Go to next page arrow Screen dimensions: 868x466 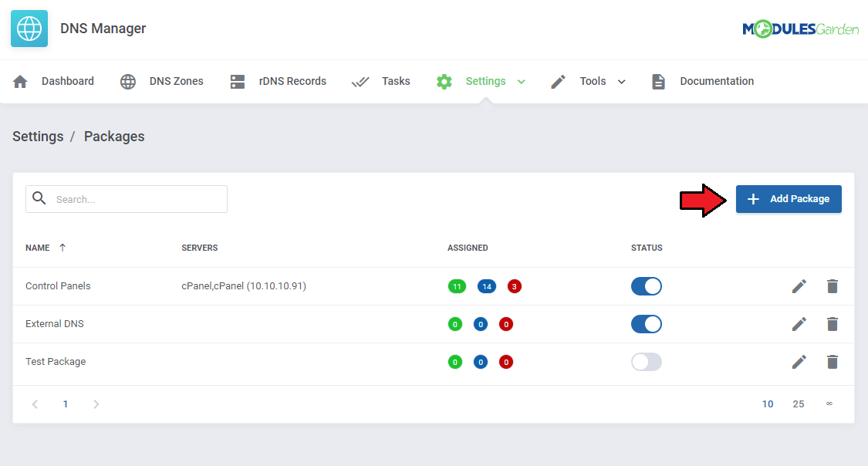point(96,404)
